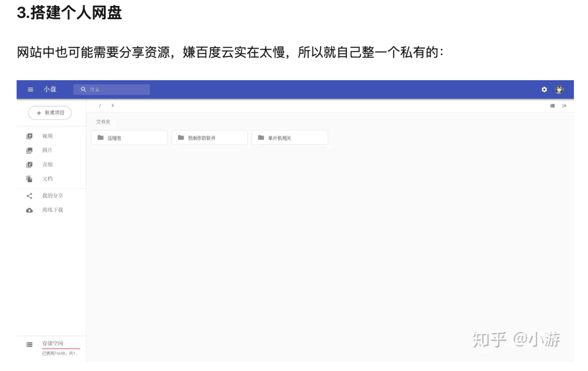
Task: Open the settings gear in top bar
Action: pyautogui.click(x=544, y=89)
